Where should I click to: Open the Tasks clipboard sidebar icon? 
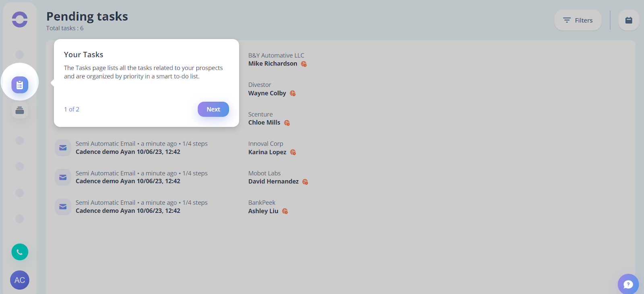click(x=20, y=85)
